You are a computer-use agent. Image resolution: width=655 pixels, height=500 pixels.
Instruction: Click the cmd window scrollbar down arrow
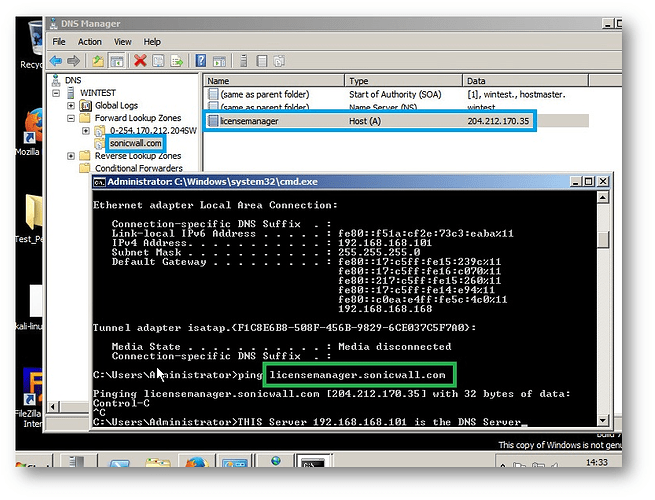(602, 423)
